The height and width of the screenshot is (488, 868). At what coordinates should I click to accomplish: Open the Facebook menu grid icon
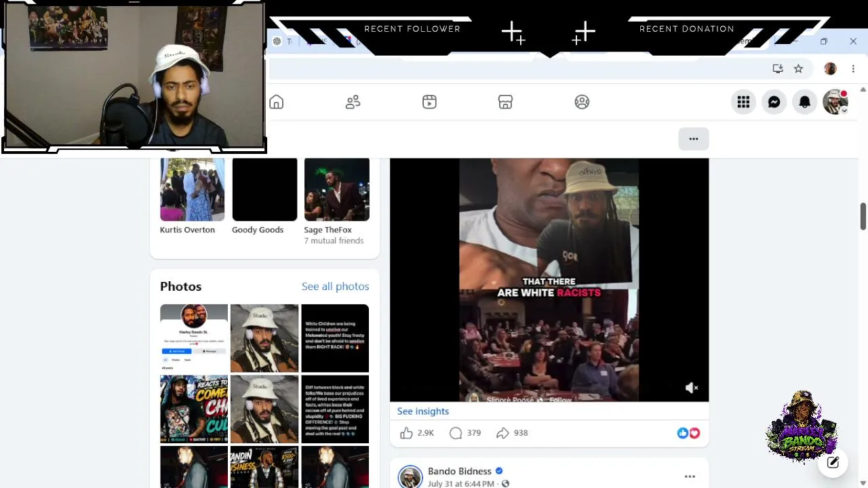pyautogui.click(x=743, y=102)
